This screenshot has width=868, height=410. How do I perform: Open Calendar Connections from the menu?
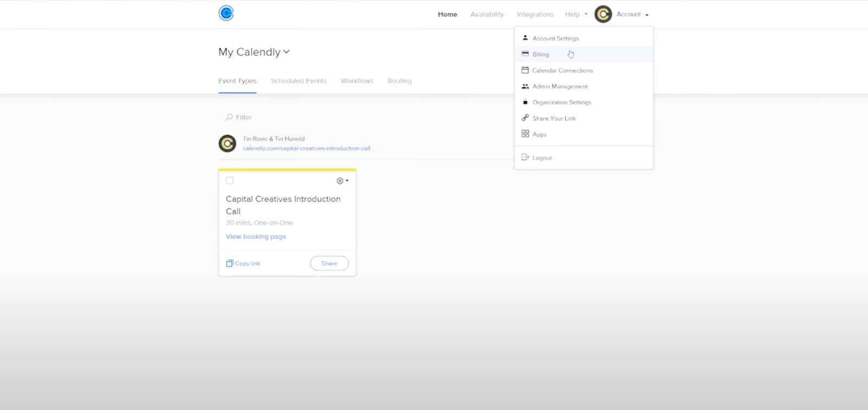tap(584, 70)
